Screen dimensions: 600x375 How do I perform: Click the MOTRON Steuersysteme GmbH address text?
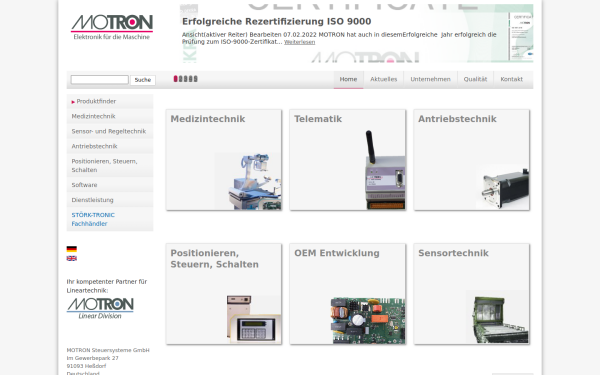coord(108,350)
